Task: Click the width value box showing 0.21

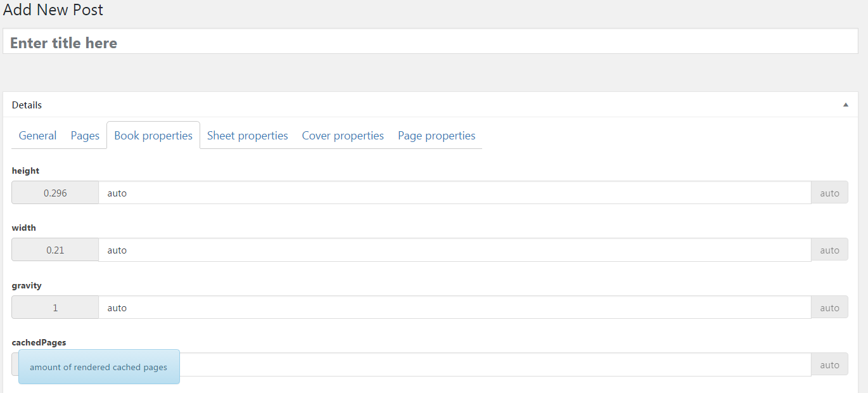Action: (x=55, y=250)
